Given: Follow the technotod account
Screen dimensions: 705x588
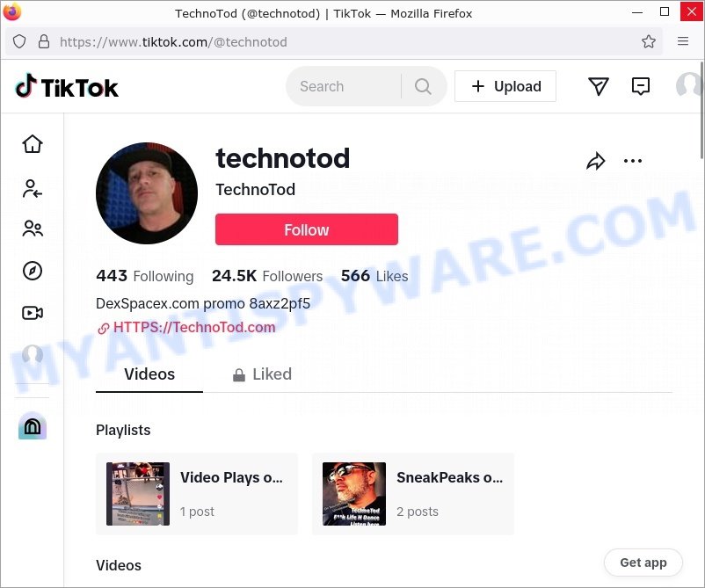Looking at the screenshot, I should [307, 229].
